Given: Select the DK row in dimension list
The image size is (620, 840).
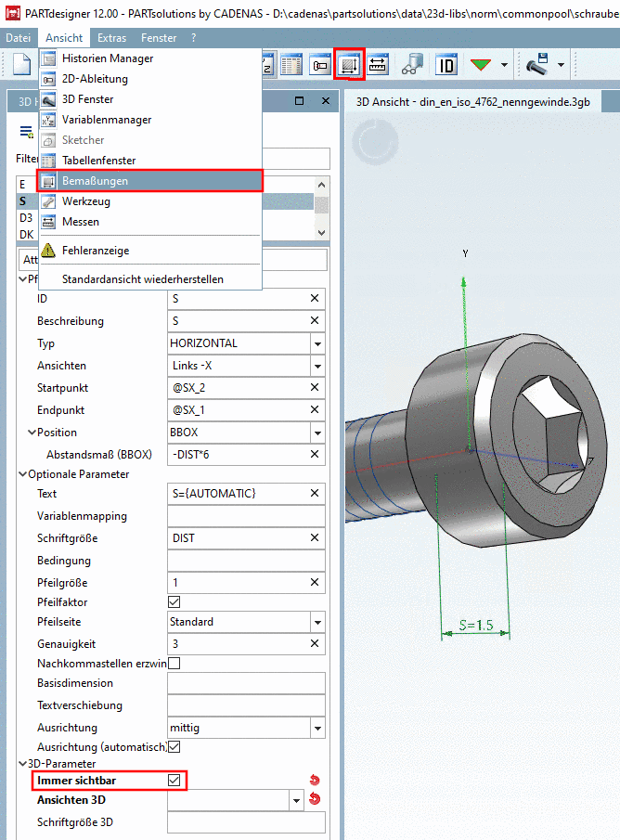Looking at the screenshot, I should [x=27, y=235].
